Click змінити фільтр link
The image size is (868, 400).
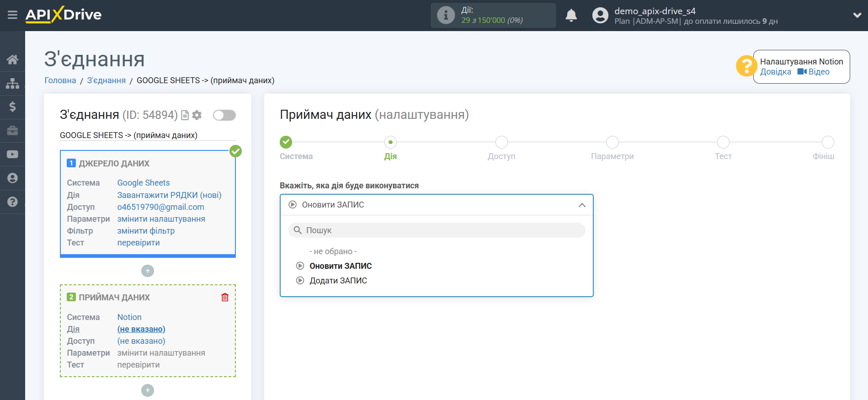coord(146,231)
